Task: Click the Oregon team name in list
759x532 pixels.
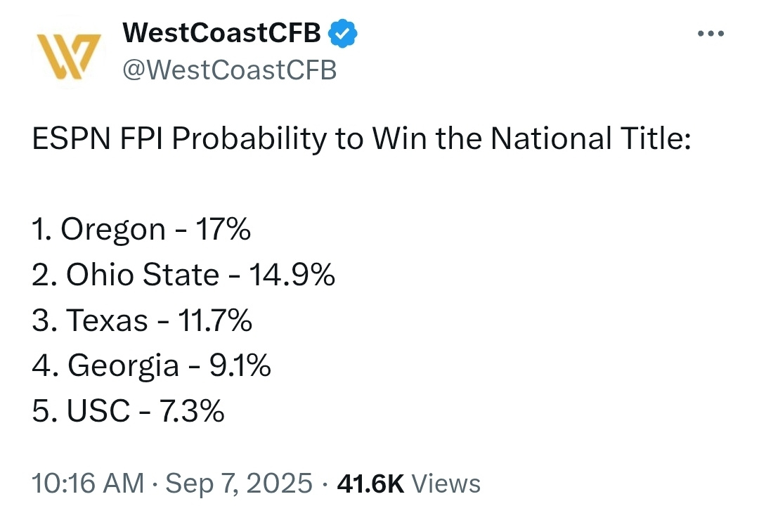Action: click(x=113, y=230)
